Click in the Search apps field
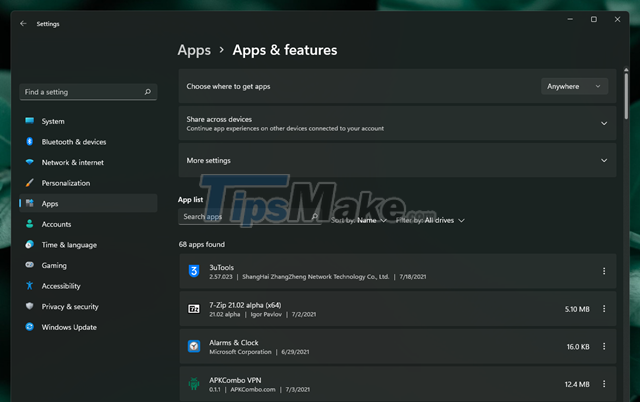640x402 pixels. 250,217
